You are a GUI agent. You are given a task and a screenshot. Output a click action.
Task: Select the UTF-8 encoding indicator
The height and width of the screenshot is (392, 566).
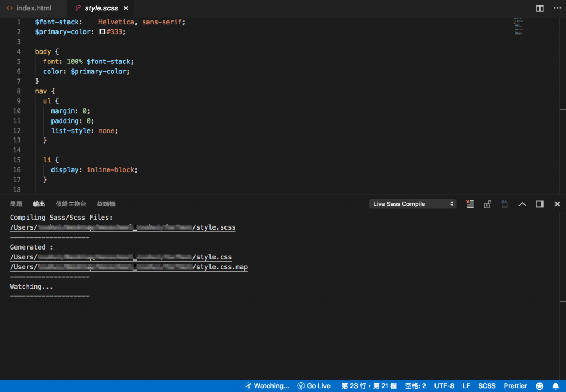[x=444, y=386]
